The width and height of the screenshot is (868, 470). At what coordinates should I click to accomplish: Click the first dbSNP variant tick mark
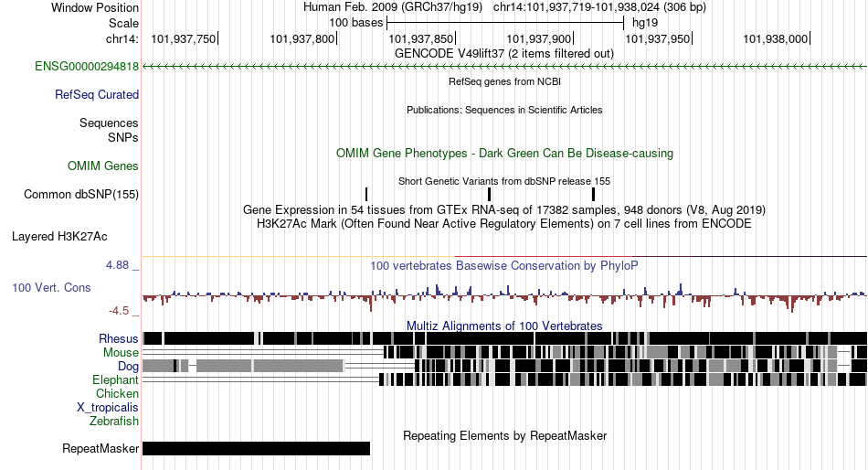(366, 194)
